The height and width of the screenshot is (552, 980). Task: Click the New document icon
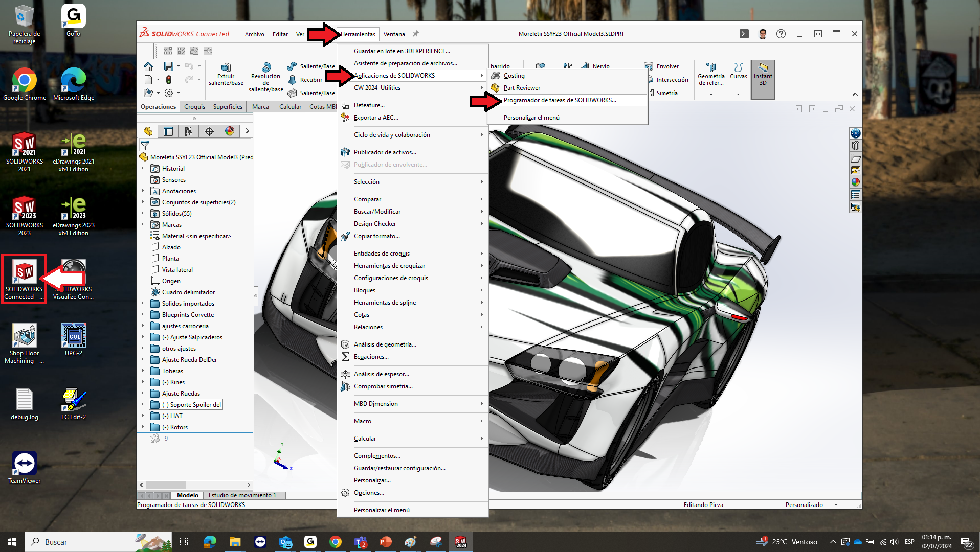[x=148, y=80]
